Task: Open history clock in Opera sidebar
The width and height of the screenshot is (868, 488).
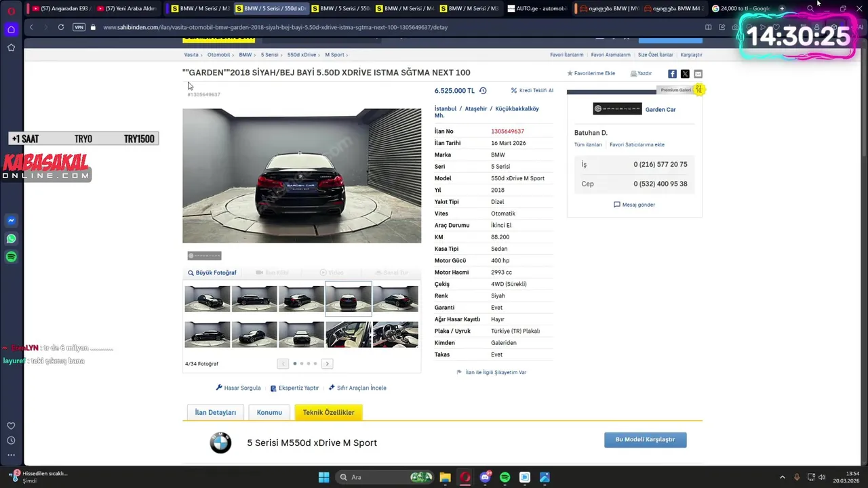Action: click(11, 441)
